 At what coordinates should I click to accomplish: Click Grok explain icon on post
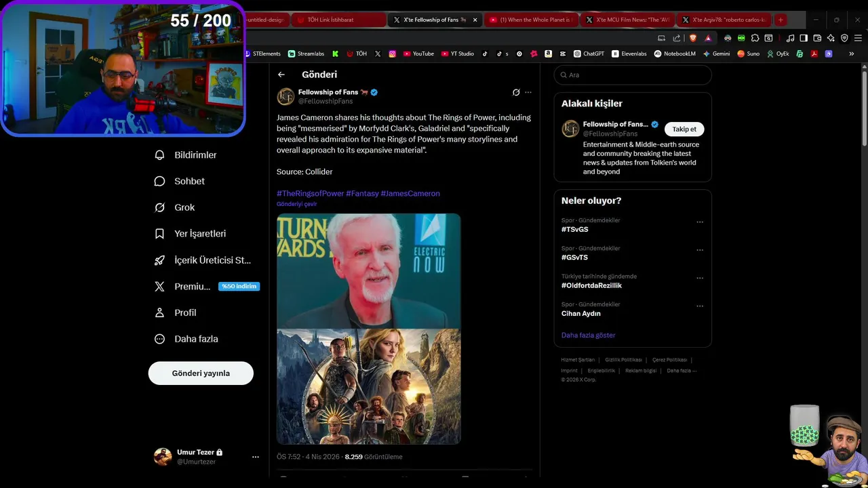pos(516,92)
